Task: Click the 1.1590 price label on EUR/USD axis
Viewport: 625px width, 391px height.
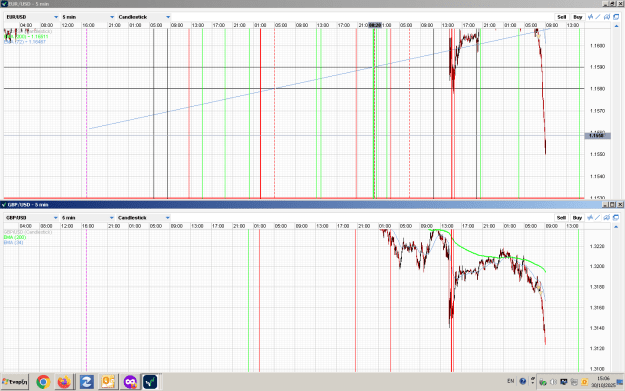Action: tap(597, 67)
